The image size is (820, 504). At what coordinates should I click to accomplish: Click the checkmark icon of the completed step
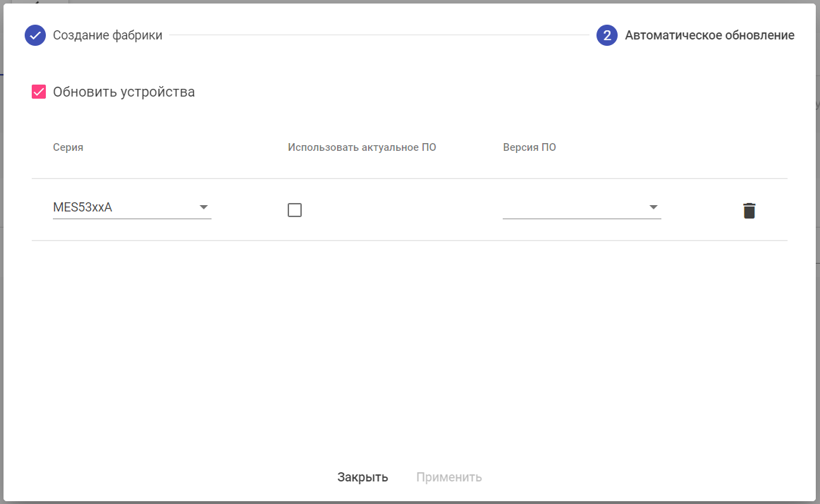(35, 35)
